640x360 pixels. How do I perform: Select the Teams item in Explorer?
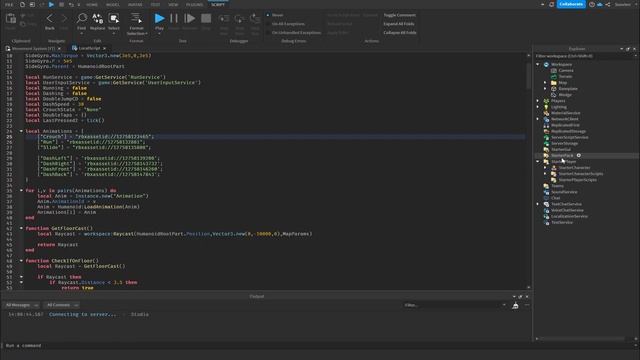[557, 186]
